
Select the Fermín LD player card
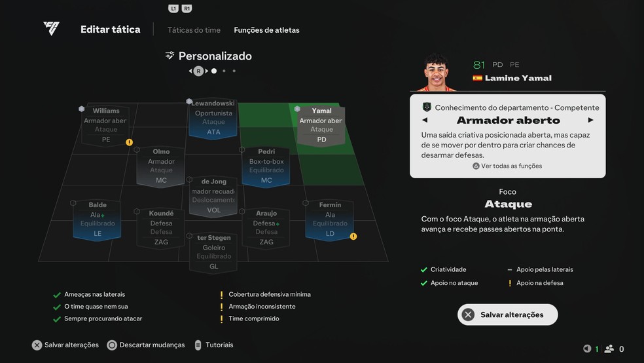[x=330, y=220]
